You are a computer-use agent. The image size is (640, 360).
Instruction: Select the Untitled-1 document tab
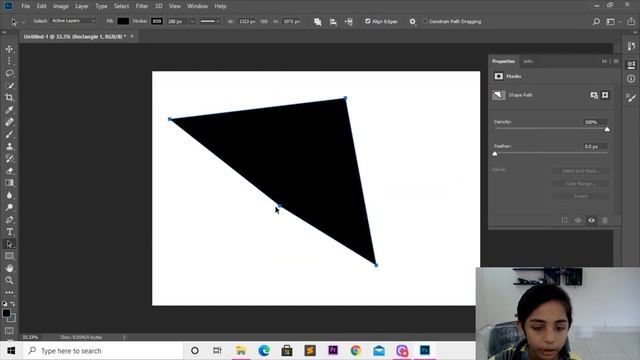(75, 36)
